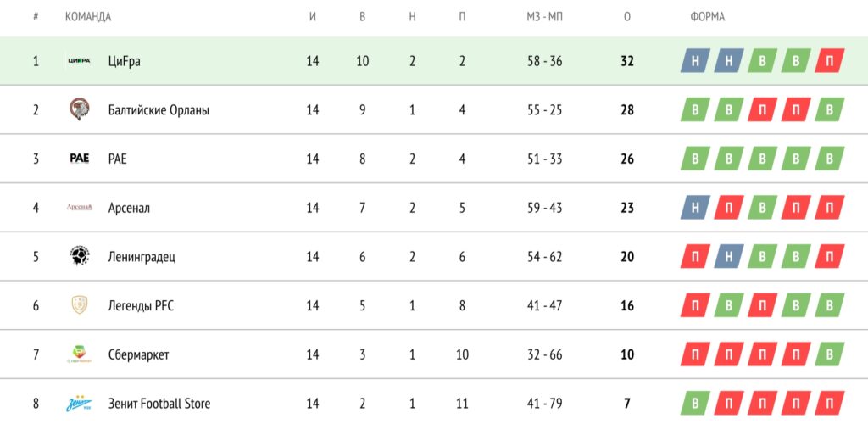This screenshot has width=868, height=424.
Task: Click ЦиFра's red П form badge
Action: (829, 61)
